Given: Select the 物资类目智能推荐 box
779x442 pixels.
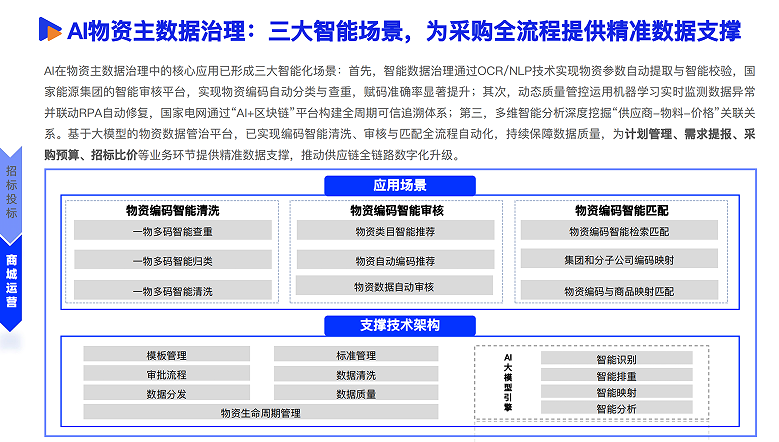Looking at the screenshot, I should coord(395,231).
